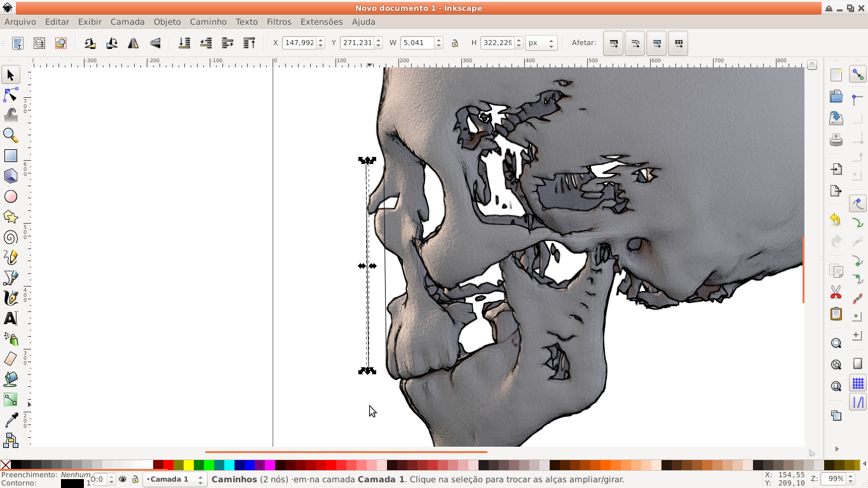Select the Rectangle tool
Viewport: 868px width, 488px height.
tap(10, 156)
